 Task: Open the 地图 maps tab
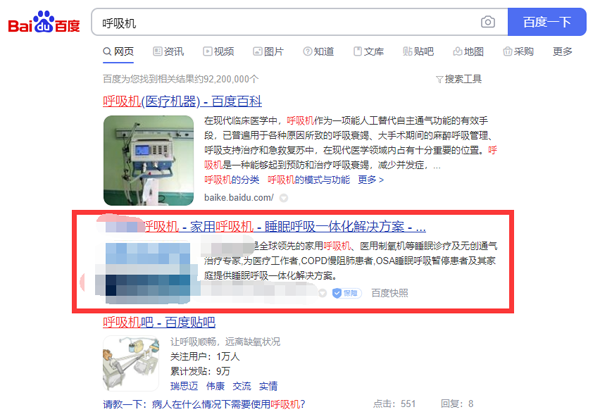pyautogui.click(x=468, y=51)
